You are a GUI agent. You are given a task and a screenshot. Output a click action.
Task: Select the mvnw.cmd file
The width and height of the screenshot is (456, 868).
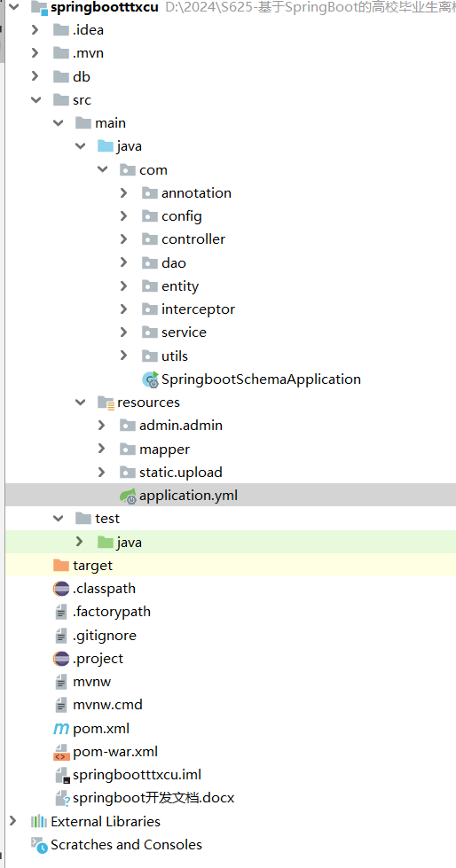pos(107,705)
